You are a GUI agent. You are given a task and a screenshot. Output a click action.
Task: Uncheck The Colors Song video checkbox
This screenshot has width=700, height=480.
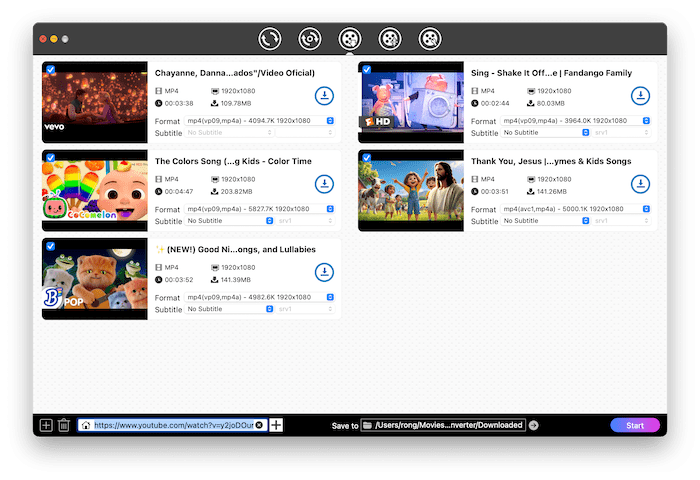[x=50, y=157]
